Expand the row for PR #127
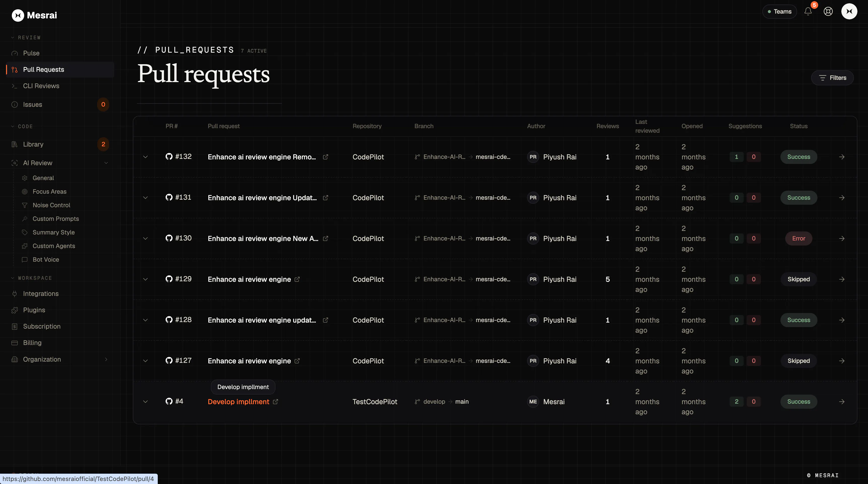Image resolution: width=868 pixels, height=484 pixels. pos(145,361)
